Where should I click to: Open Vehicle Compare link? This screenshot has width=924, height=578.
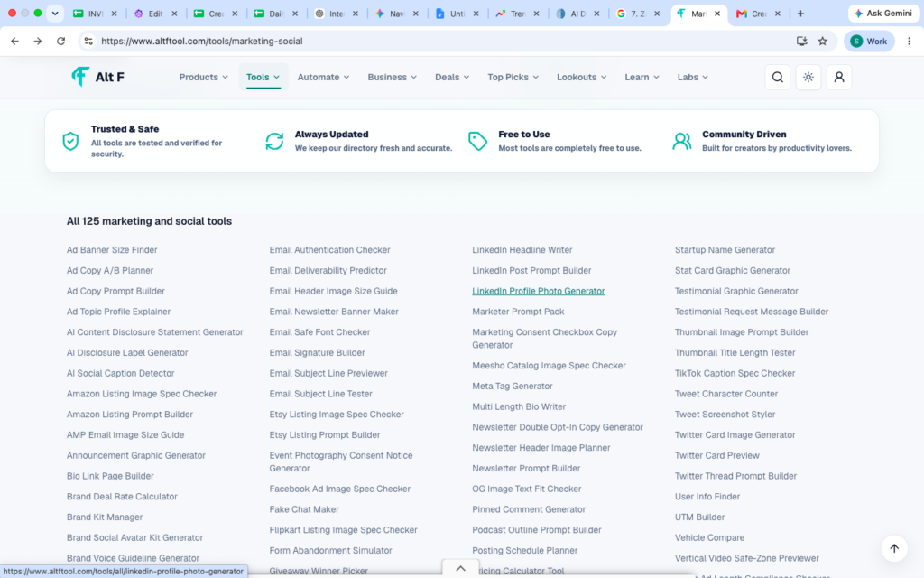(709, 538)
